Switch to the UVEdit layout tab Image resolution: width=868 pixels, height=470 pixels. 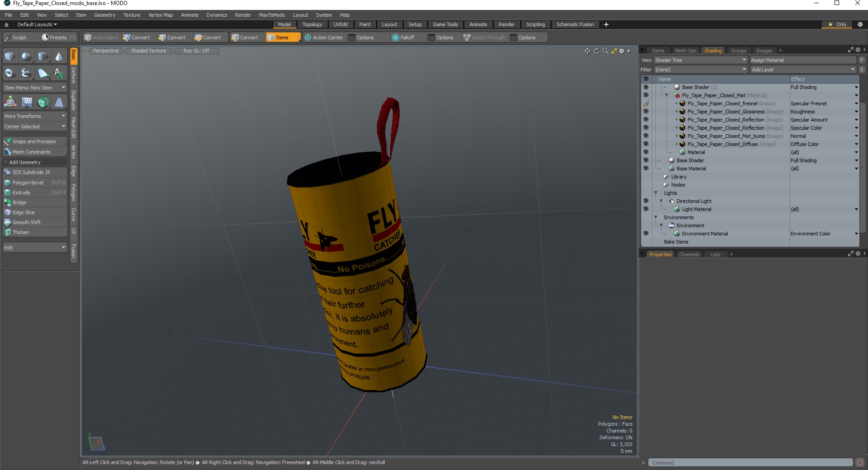[340, 24]
